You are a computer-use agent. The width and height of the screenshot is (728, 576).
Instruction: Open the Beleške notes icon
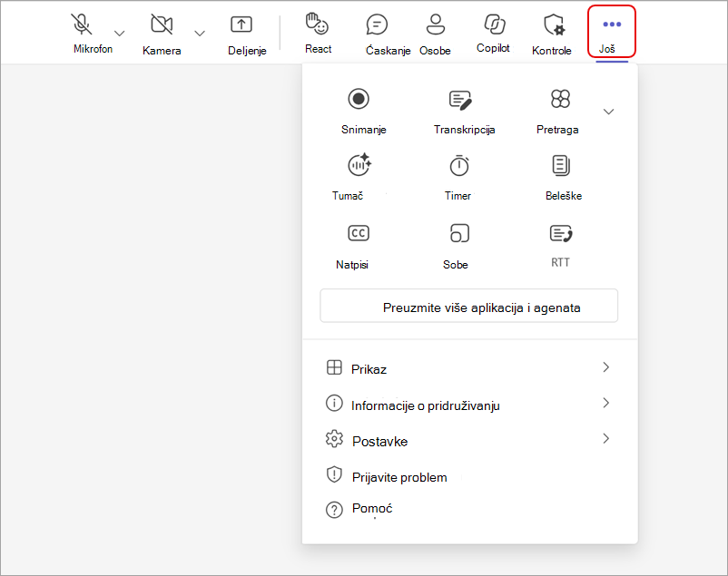(561, 166)
